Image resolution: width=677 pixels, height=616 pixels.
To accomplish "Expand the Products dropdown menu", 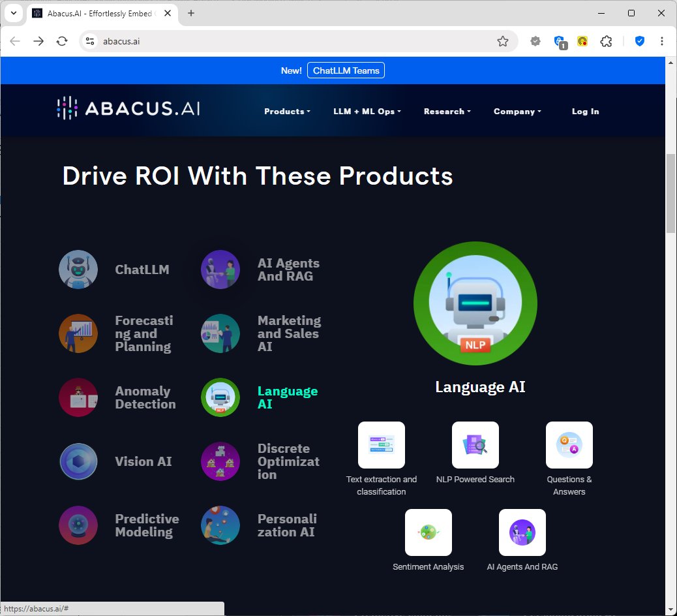I will [287, 112].
